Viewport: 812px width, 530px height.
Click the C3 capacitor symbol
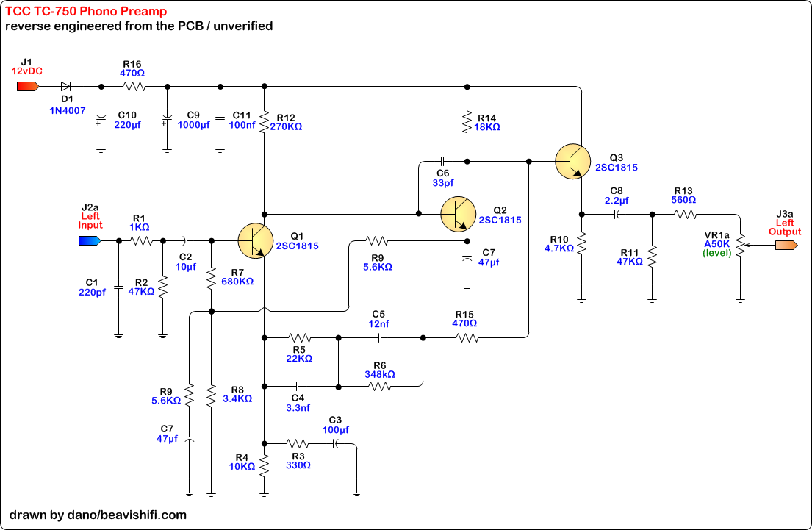click(336, 443)
